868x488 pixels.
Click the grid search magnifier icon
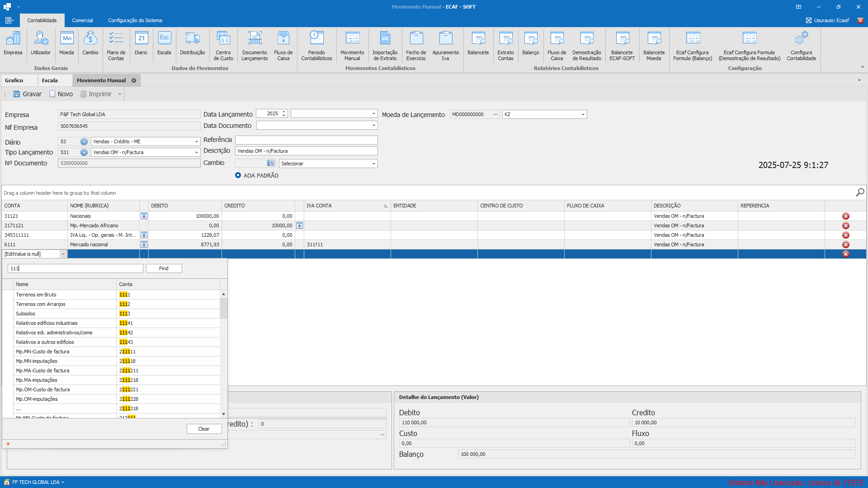point(860,192)
